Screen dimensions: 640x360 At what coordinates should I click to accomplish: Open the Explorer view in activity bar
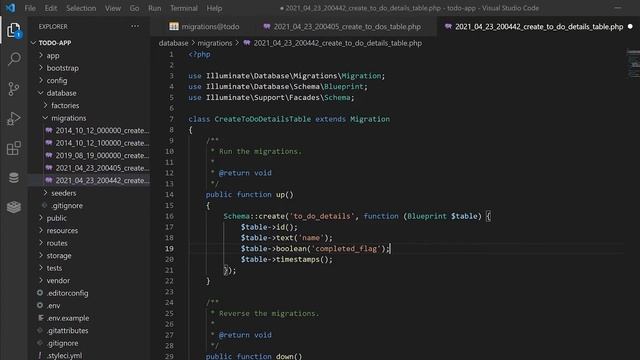coord(13,30)
